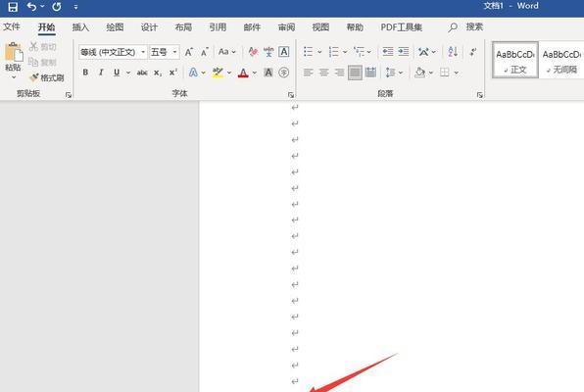
Task: Toggle Italic formatting
Action: pos(101,73)
